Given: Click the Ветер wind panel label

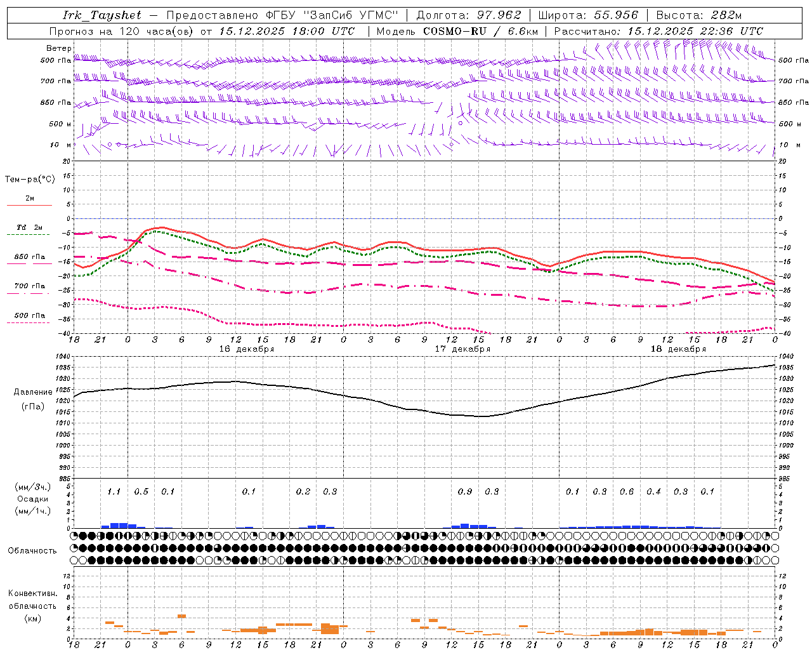Looking at the screenshot, I should [59, 48].
